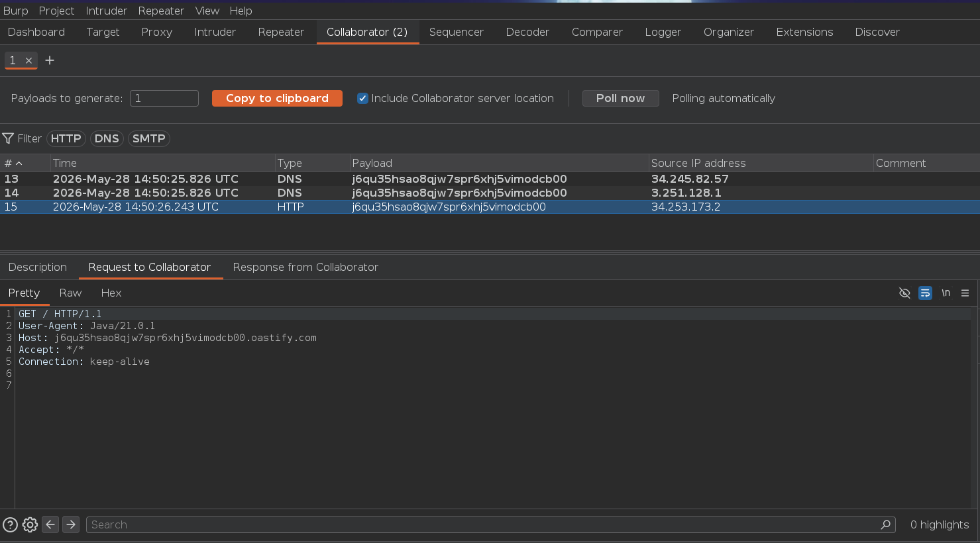
Task: Select interaction row 13 DNS from 34.245.82.57
Action: click(x=490, y=179)
